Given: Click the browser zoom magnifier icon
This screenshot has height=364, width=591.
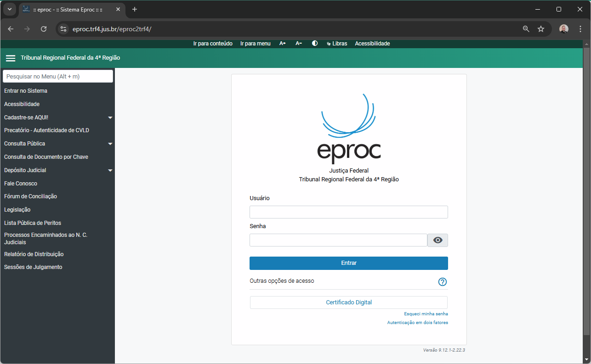Looking at the screenshot, I should (x=526, y=29).
